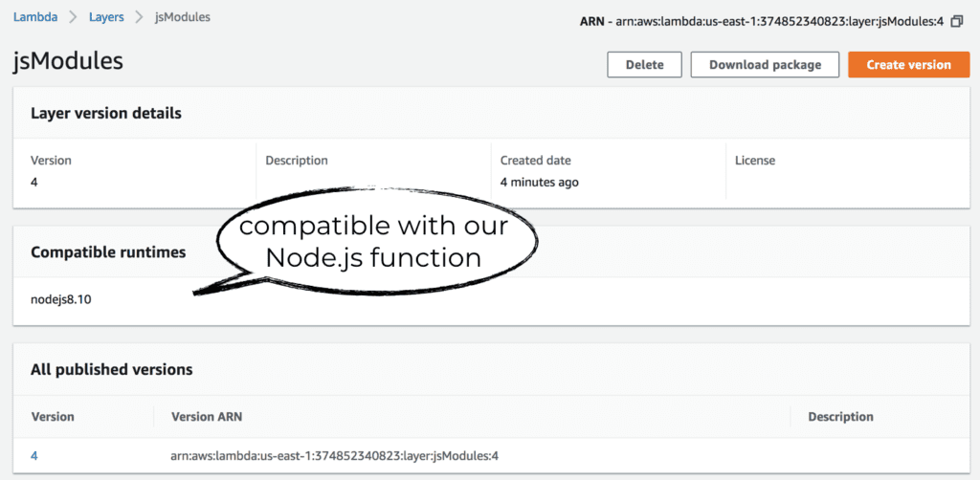Click the License label

[x=755, y=161]
